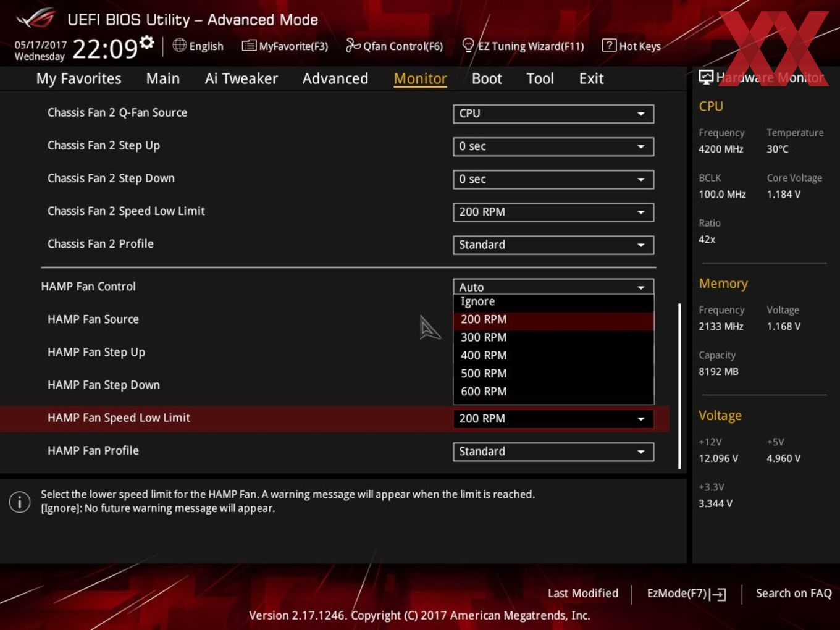
Task: Click memory capacity 8192 MB value
Action: point(718,371)
